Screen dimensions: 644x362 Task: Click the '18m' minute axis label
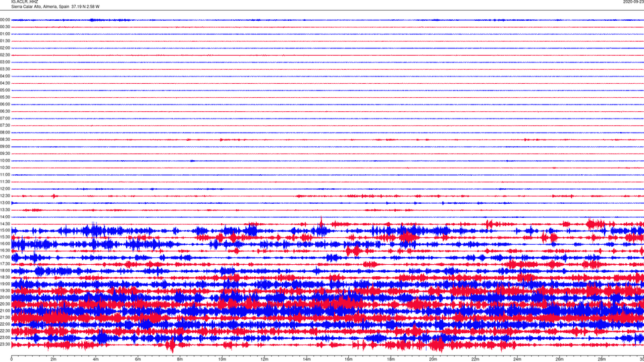click(391, 359)
